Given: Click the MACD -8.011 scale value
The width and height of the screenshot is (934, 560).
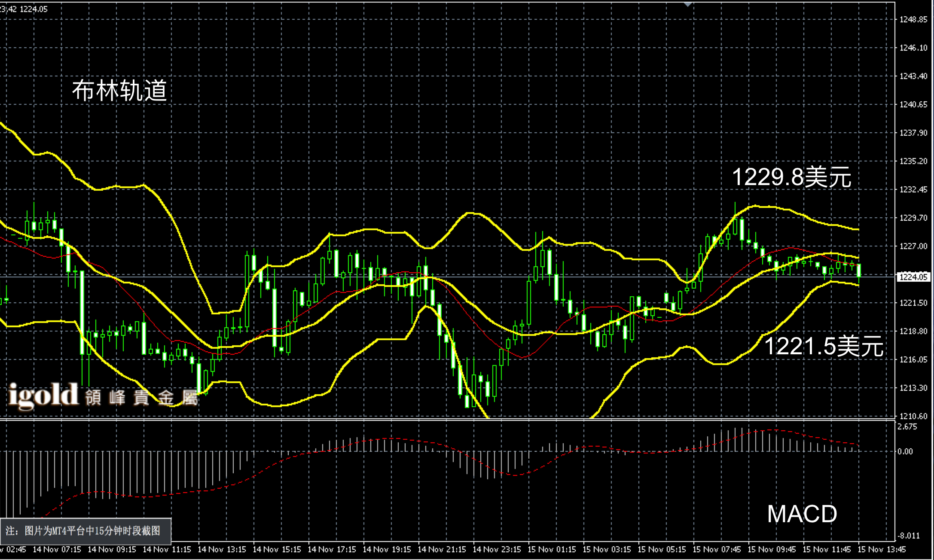Looking at the screenshot, I should [x=908, y=536].
